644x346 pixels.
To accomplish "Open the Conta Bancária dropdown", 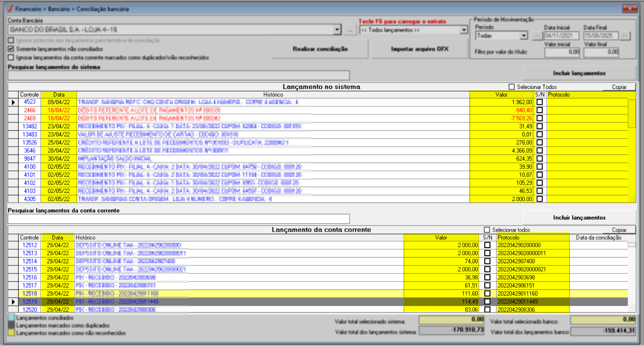I will [x=337, y=30].
